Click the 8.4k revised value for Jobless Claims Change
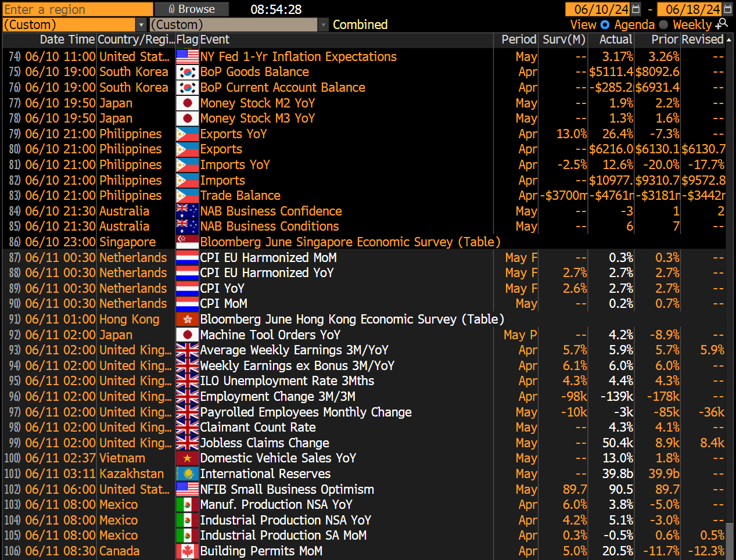 tap(712, 443)
